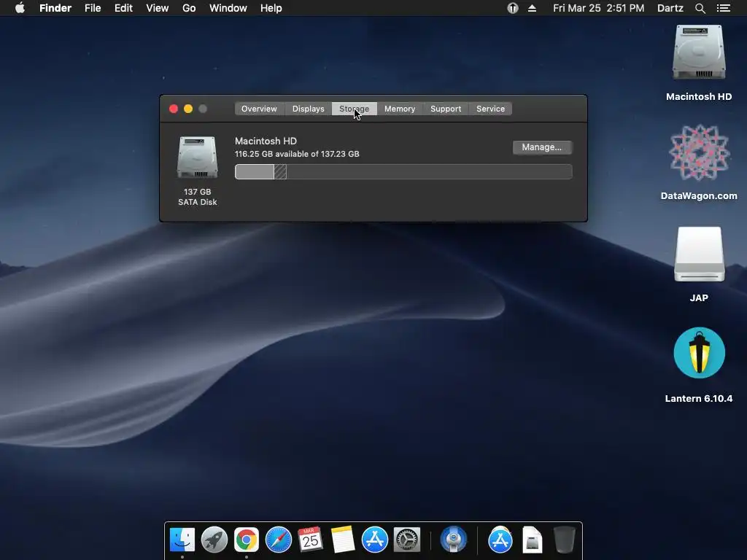
Task: Select the Macintosh HD desktop drive icon
Action: pos(699,52)
